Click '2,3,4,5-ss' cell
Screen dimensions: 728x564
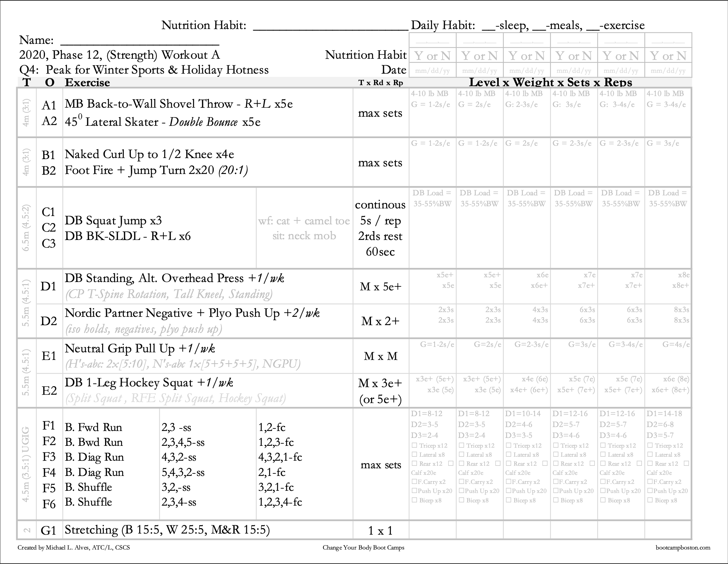tap(183, 442)
